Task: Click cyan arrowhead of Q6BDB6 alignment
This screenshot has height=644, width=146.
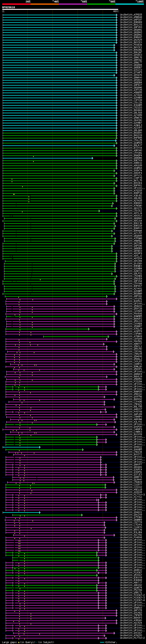Action: coord(92,158)
